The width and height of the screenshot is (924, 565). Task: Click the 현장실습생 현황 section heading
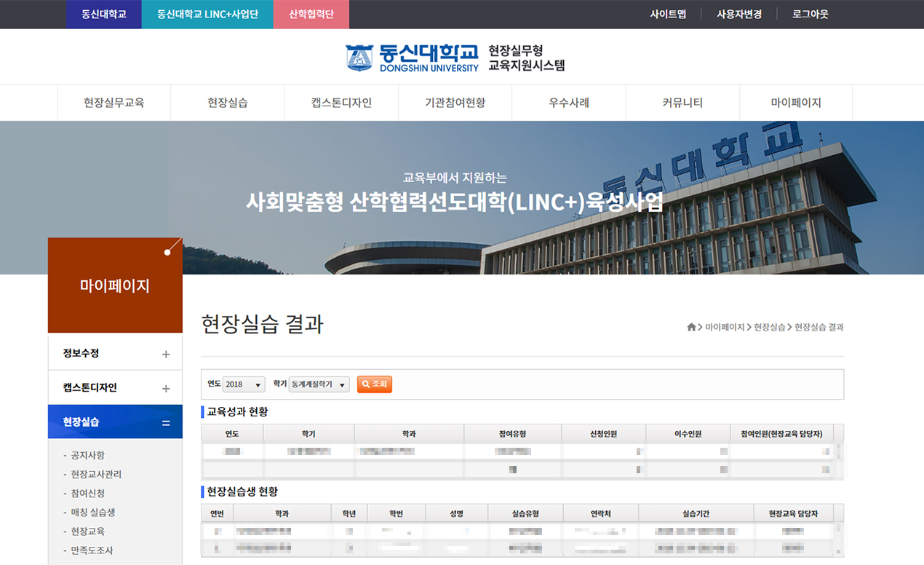pos(243,492)
